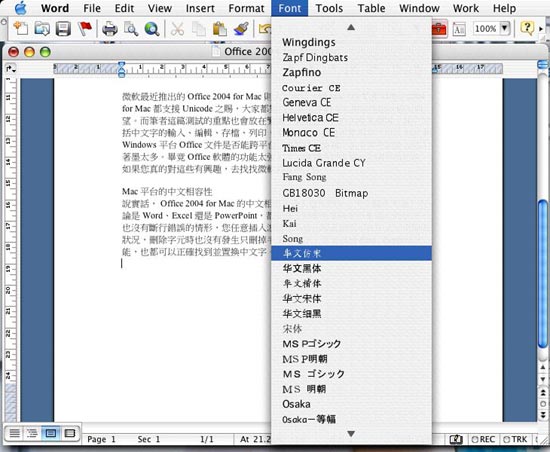The image size is (550, 452).
Task: Click the tab stop selector beside ruler
Action: click(11, 69)
